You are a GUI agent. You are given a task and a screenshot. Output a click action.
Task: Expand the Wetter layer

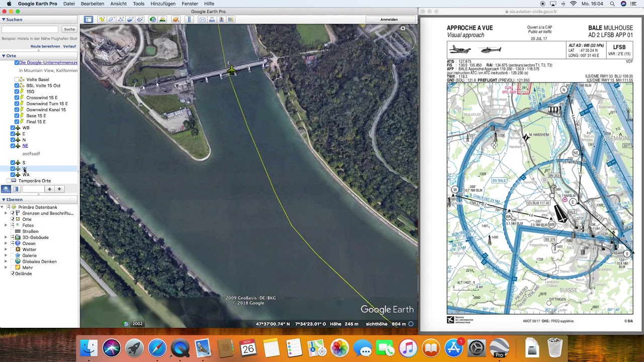click(6, 249)
